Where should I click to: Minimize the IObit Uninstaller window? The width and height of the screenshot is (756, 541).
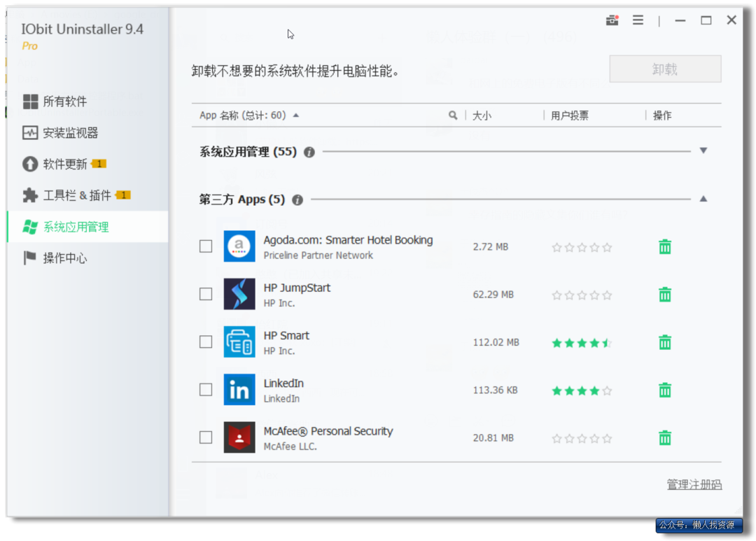tap(680, 20)
